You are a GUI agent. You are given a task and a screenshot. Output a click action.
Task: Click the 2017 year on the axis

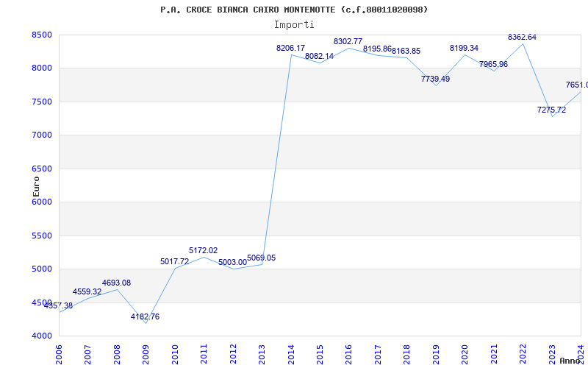[x=379, y=350]
